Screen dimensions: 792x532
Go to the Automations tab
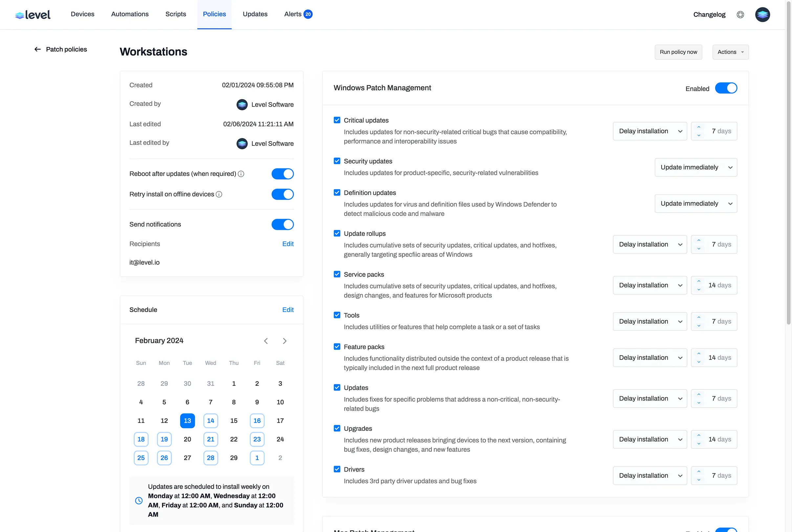tap(130, 14)
